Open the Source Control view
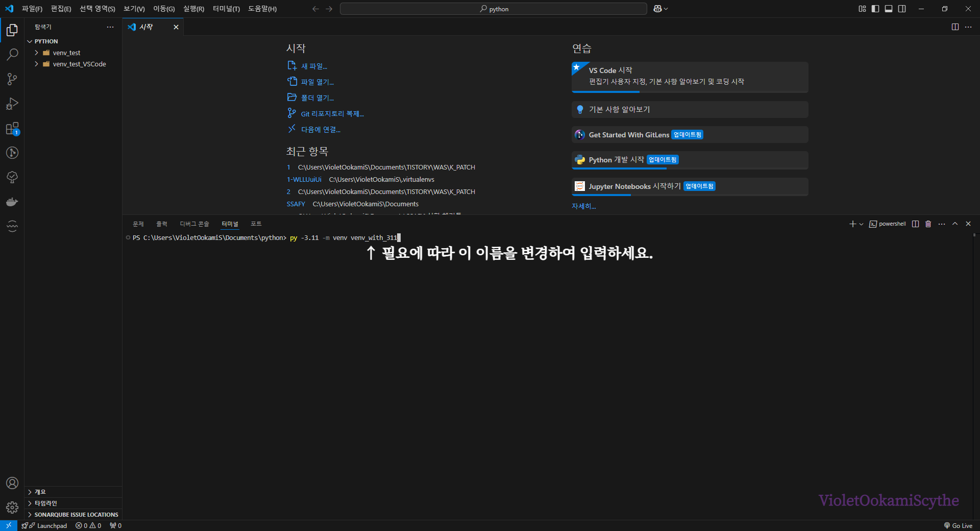Image resolution: width=980 pixels, height=531 pixels. tap(12, 79)
